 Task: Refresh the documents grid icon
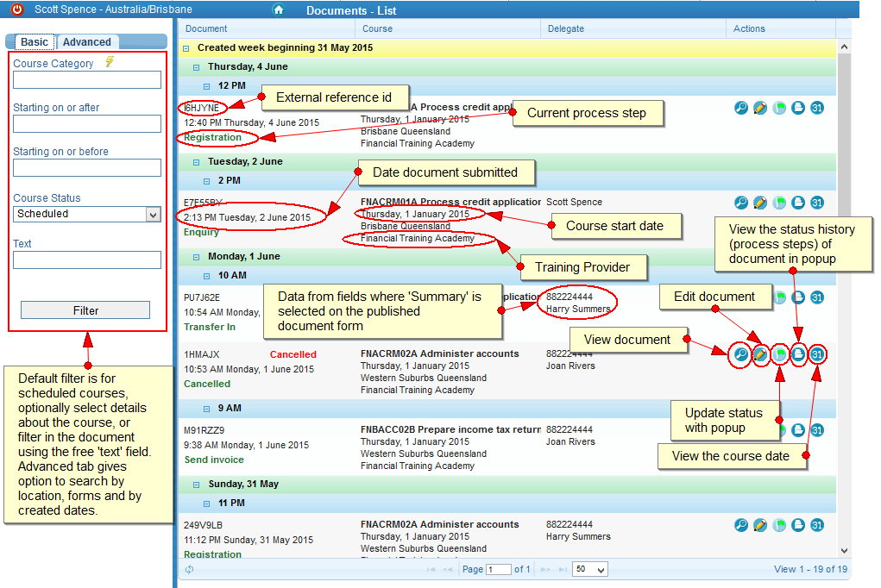tap(189, 570)
